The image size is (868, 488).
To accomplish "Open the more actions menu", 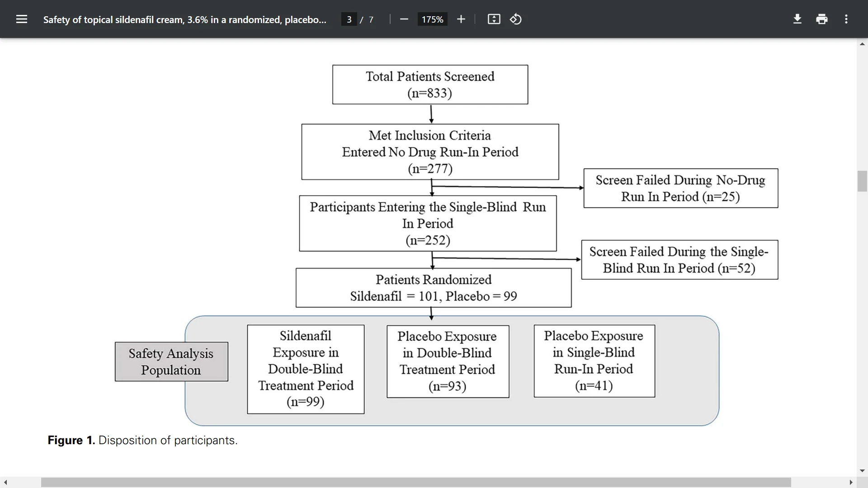I will [846, 19].
